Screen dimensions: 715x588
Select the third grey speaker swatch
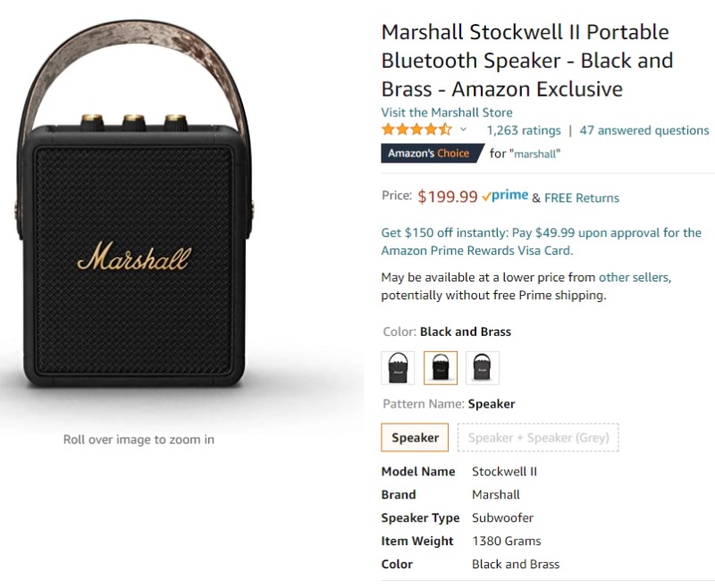[483, 368]
